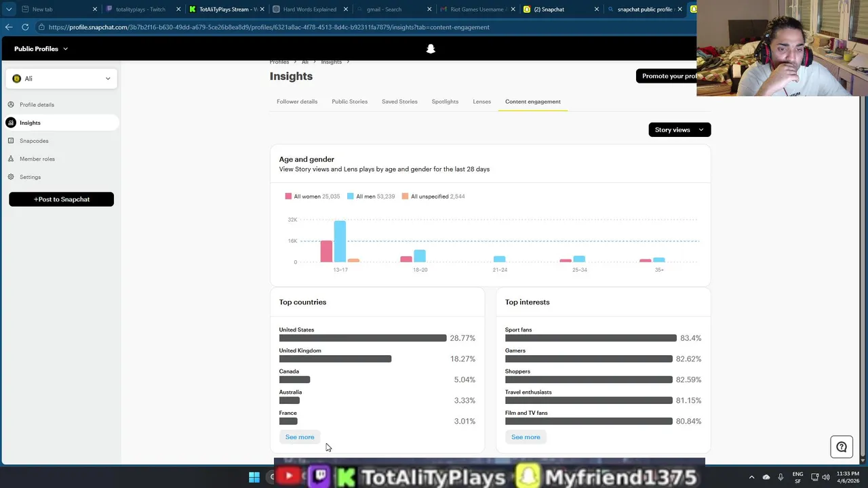Select the Content engagement tab
Viewport: 868px width, 488px height.
[x=533, y=102]
